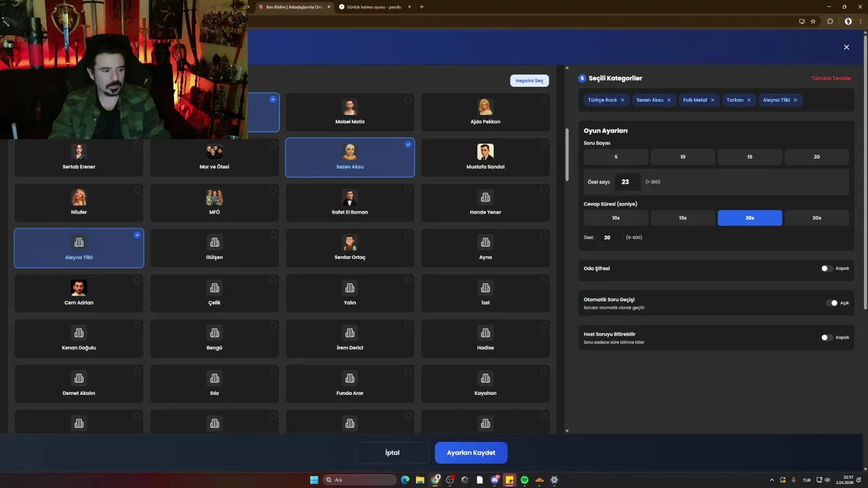This screenshot has height=488, width=868.
Task: Click the Cem Adrian avatar icon
Action: (x=79, y=288)
